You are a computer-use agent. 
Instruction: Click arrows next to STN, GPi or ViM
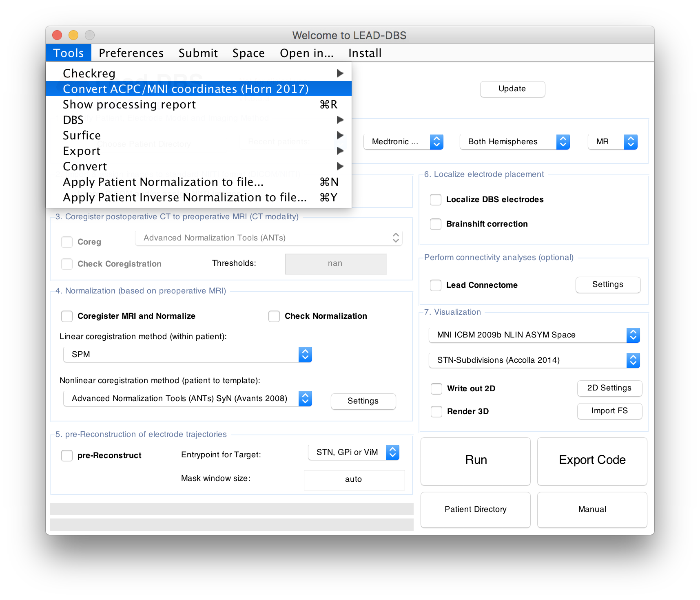pos(392,452)
